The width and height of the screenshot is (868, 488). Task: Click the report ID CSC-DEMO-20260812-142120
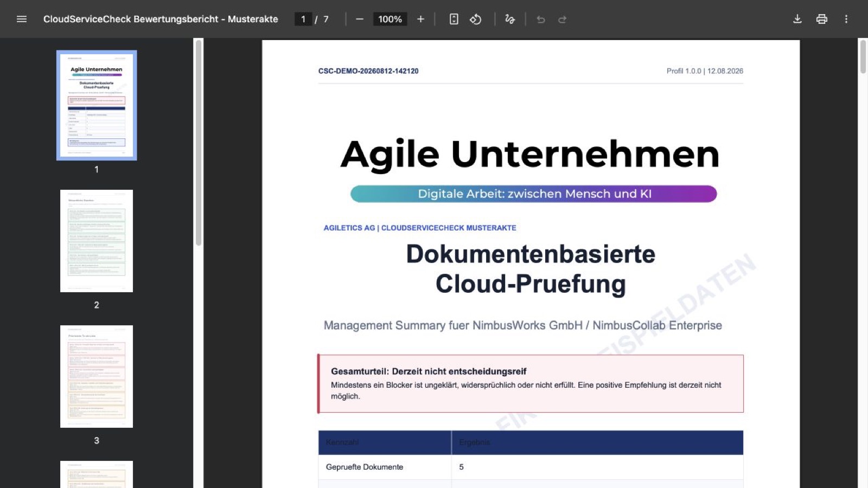click(x=368, y=71)
